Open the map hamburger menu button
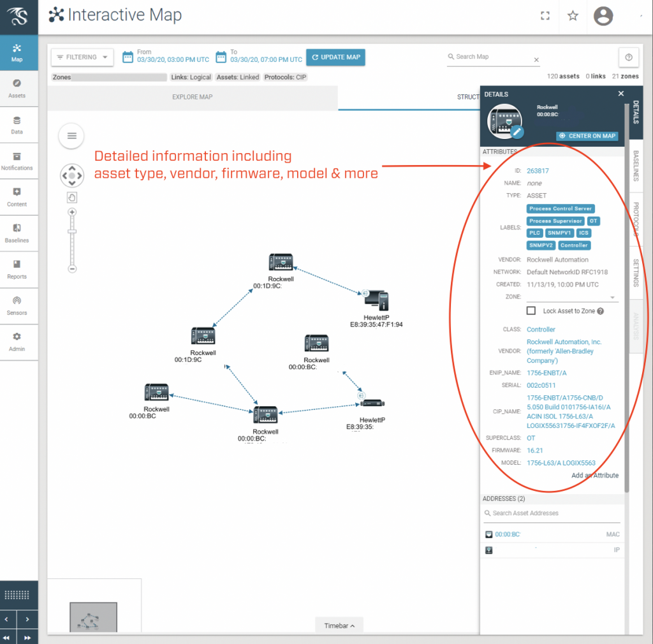This screenshot has width=653, height=644. pyautogui.click(x=71, y=136)
